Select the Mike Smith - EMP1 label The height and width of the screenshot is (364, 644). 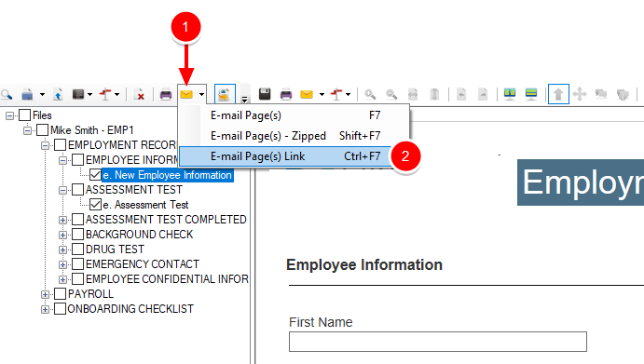92,130
